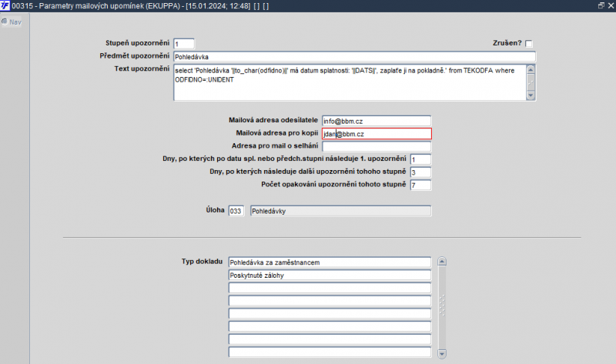Click the Text upozornění scrollbar thumb
Image resolution: width=616 pixels, height=364 pixels.
(x=531, y=83)
